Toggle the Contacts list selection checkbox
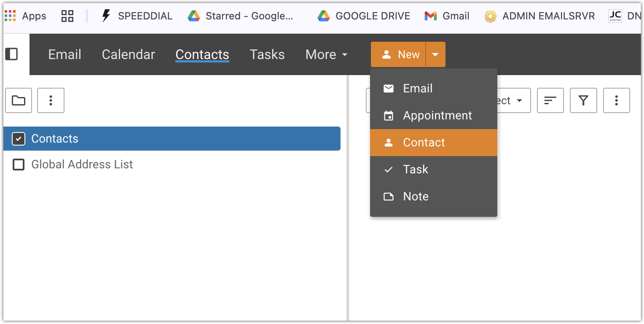Image resolution: width=644 pixels, height=324 pixels. point(19,138)
